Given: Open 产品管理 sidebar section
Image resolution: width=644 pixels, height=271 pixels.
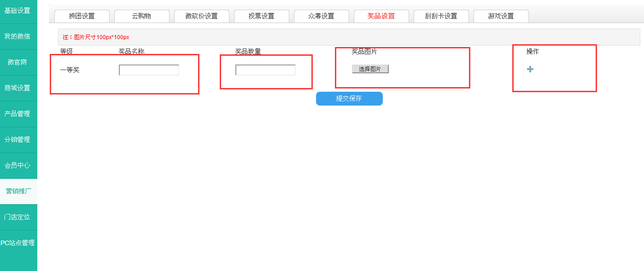Looking at the screenshot, I should pos(18,114).
